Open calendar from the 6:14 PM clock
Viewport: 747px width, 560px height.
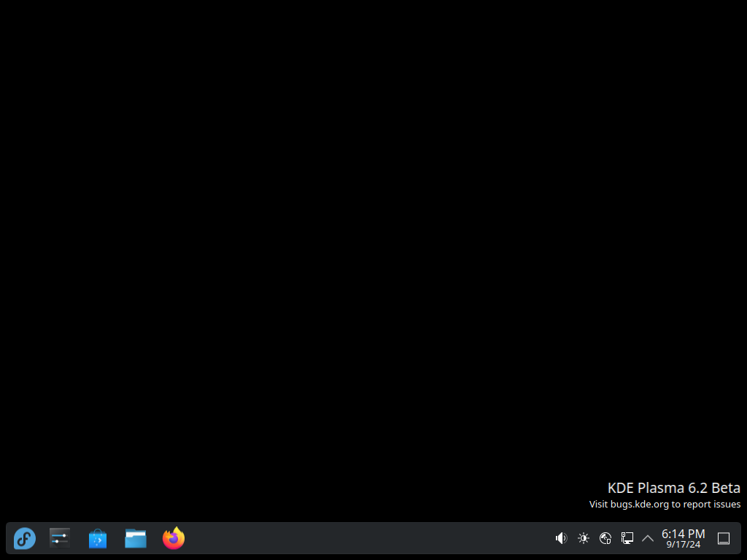click(683, 539)
